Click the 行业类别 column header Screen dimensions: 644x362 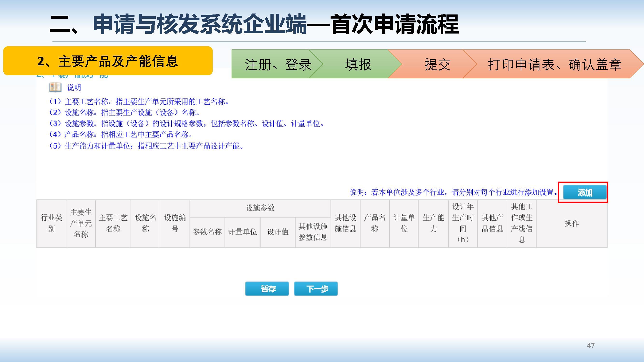(x=51, y=223)
